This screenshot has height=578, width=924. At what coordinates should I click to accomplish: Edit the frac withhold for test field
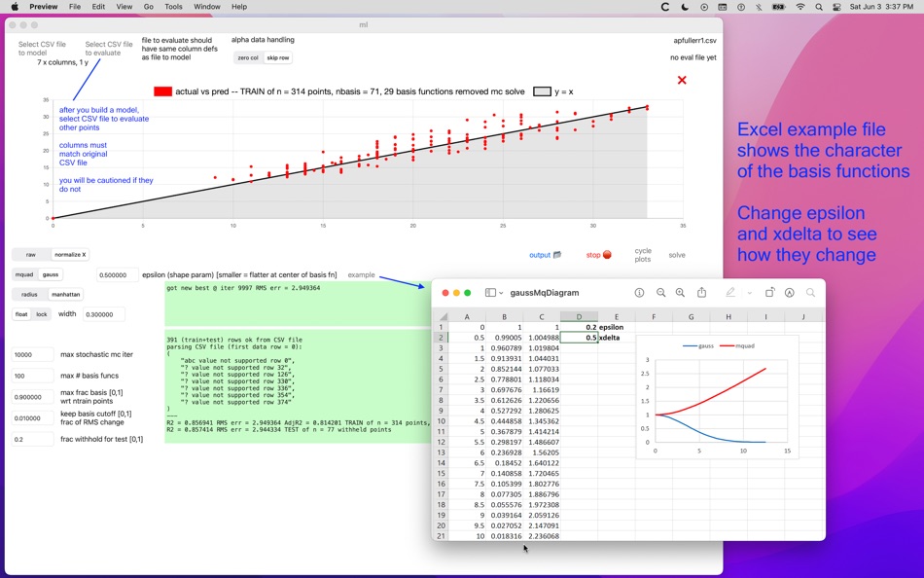point(32,440)
